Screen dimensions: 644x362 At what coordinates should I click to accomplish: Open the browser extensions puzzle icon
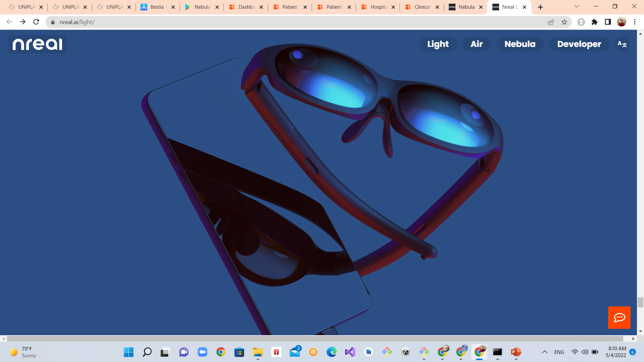595,22
